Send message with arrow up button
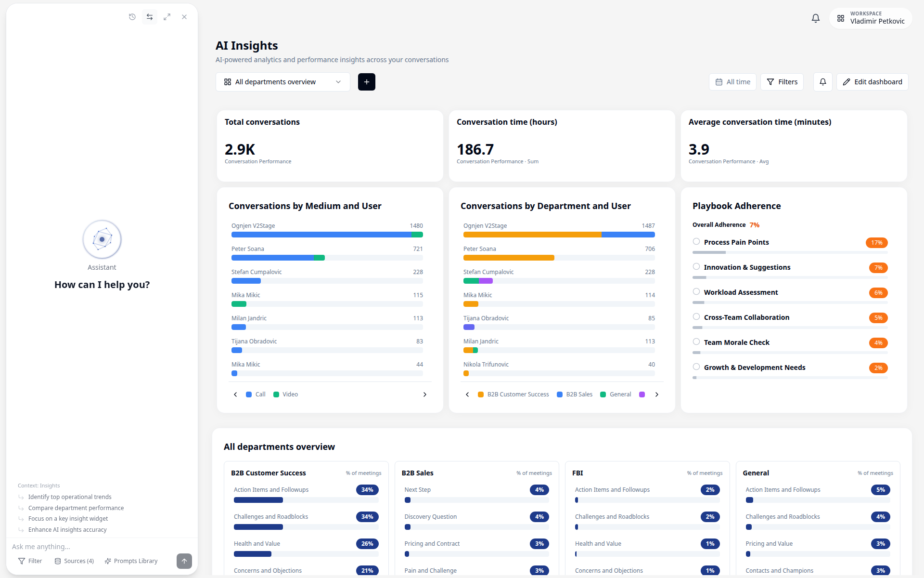Image resolution: width=924 pixels, height=578 pixels. pos(184,561)
